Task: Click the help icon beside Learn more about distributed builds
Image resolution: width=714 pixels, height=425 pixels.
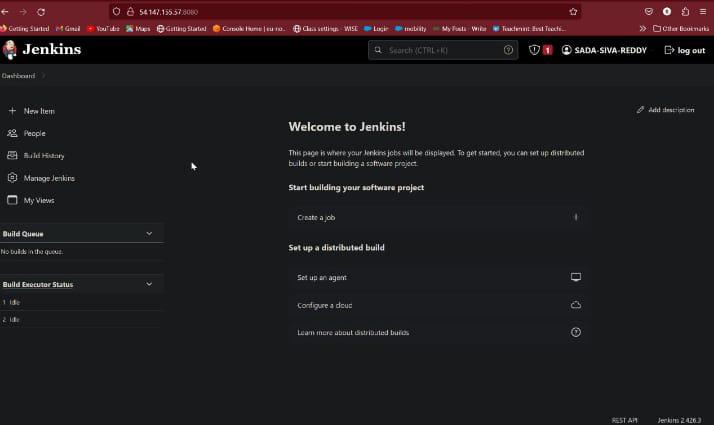Action: click(576, 332)
